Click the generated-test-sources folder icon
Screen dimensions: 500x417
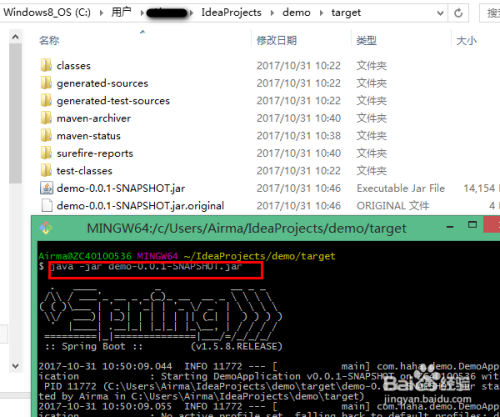click(46, 100)
